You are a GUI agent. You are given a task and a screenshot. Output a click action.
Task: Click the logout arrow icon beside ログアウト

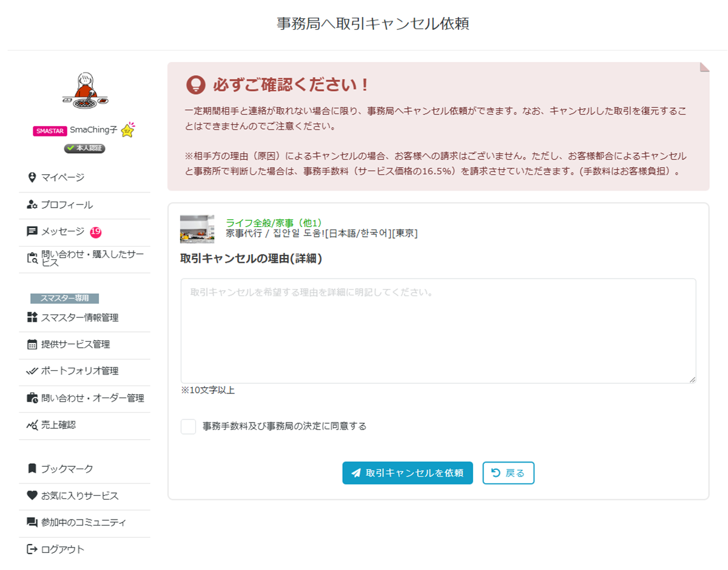point(32,549)
